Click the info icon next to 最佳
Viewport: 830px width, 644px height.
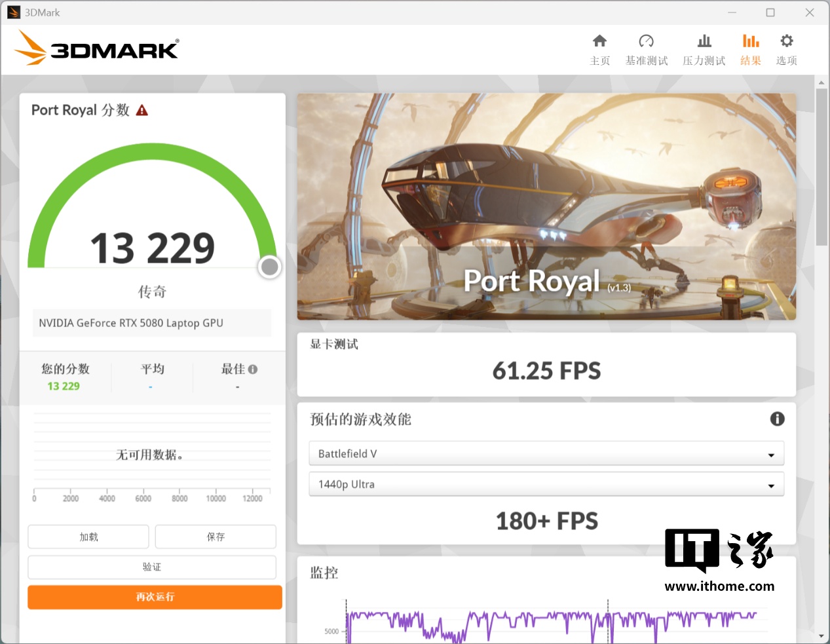point(253,369)
